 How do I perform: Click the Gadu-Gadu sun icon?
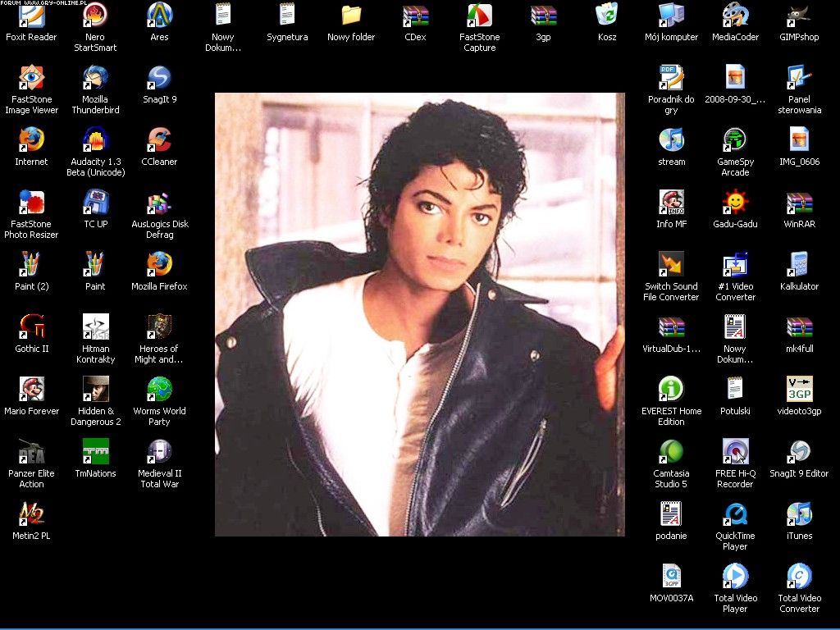[x=735, y=203]
